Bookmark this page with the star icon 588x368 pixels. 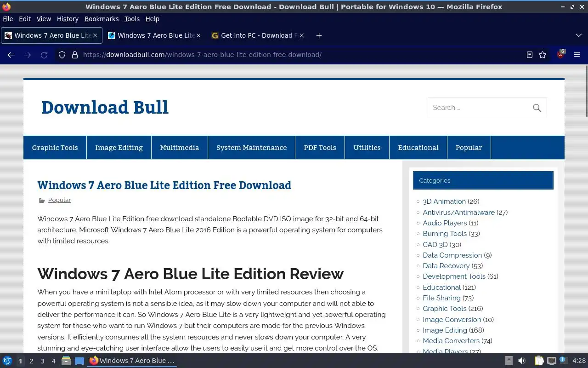click(x=543, y=55)
